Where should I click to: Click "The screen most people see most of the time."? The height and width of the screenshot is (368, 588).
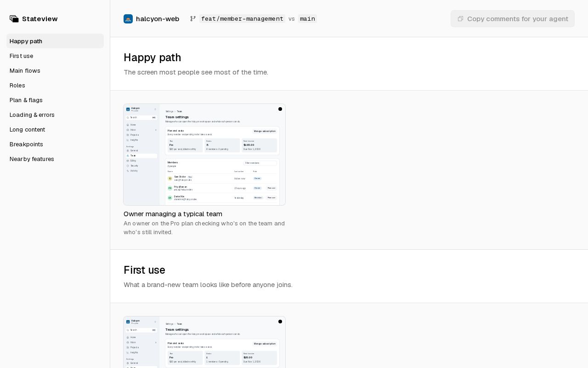coord(196,72)
